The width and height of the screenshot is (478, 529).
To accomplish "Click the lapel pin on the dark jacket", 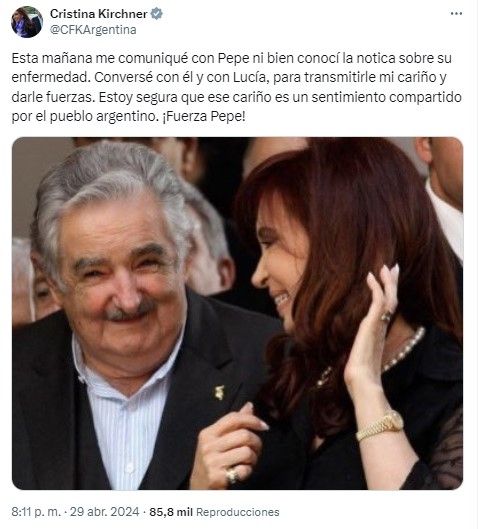I will coord(219,393).
